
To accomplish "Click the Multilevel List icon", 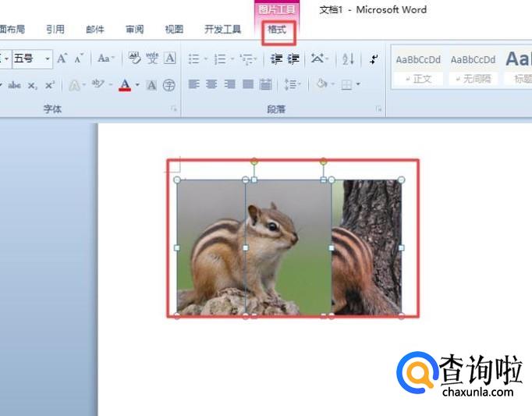I will tap(246, 59).
